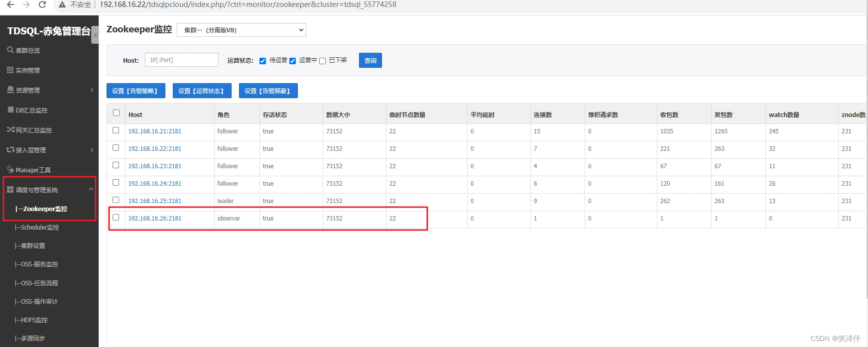
Task: Collapse the sidebar with the chevron handle
Action: click(95, 35)
